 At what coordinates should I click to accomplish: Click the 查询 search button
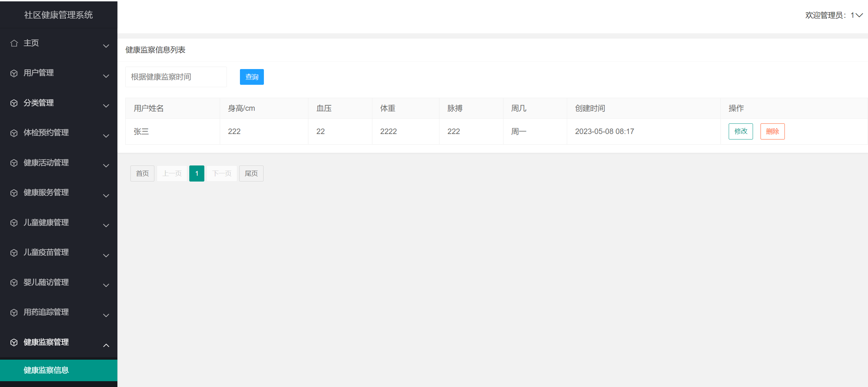(x=252, y=77)
